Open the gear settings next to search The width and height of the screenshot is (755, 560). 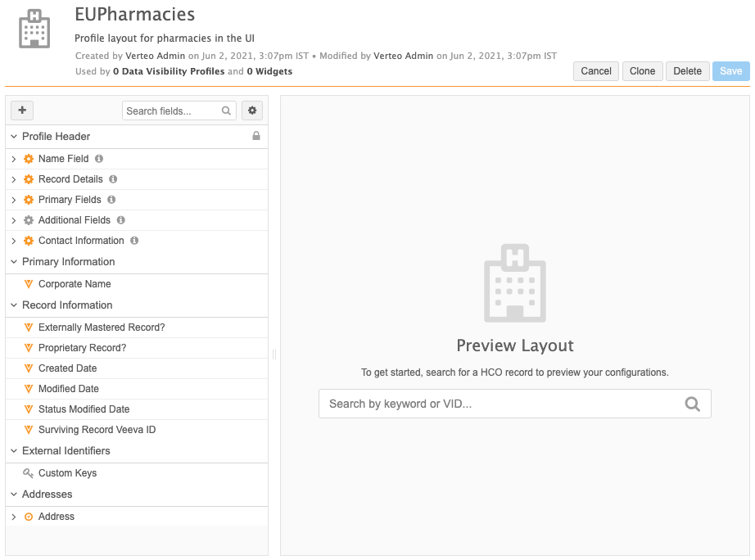tap(252, 111)
